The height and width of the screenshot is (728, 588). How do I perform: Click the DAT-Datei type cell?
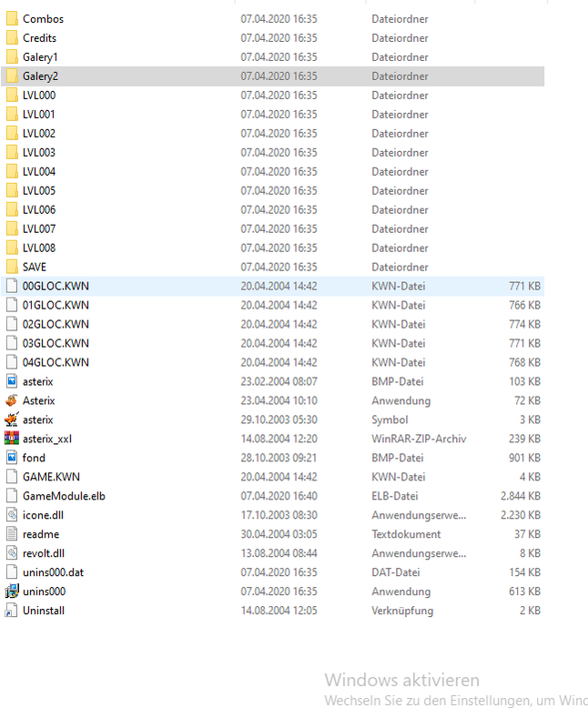point(396,572)
